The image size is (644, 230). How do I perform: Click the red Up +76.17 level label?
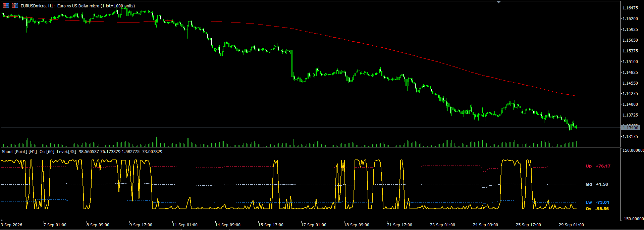point(598,166)
